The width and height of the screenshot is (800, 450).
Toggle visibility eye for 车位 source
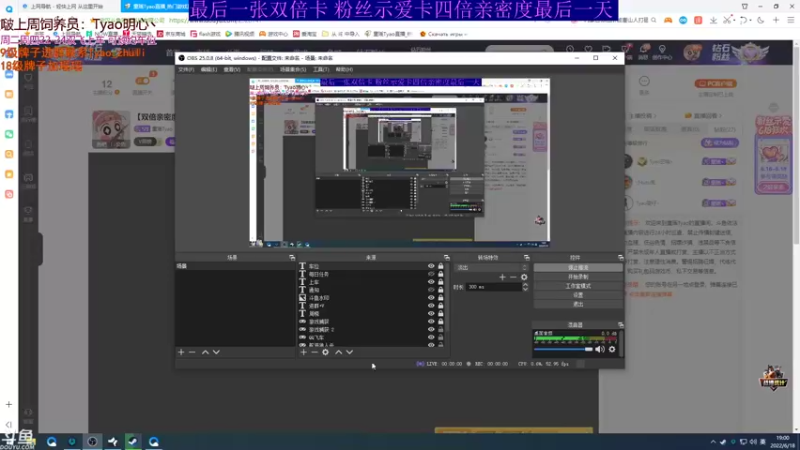pos(431,266)
